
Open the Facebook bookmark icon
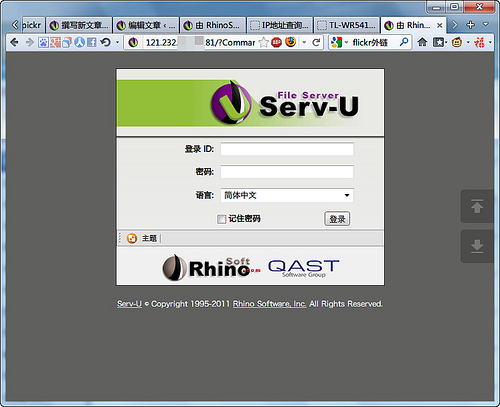coord(92,42)
